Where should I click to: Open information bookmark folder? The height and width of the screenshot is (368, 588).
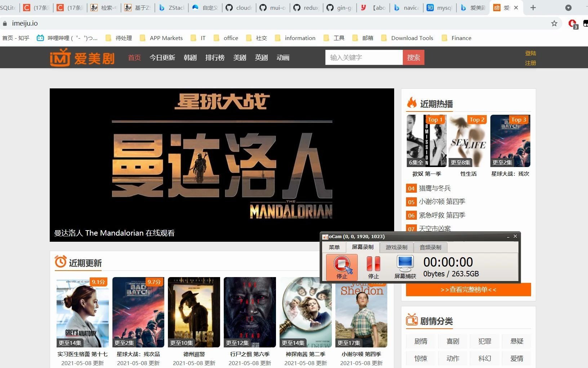coord(295,38)
